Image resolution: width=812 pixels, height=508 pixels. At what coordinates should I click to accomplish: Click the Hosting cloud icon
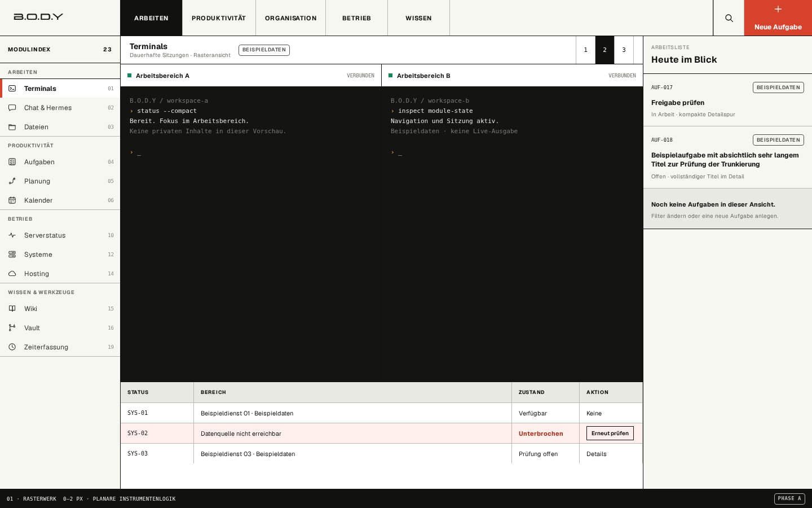click(x=12, y=274)
